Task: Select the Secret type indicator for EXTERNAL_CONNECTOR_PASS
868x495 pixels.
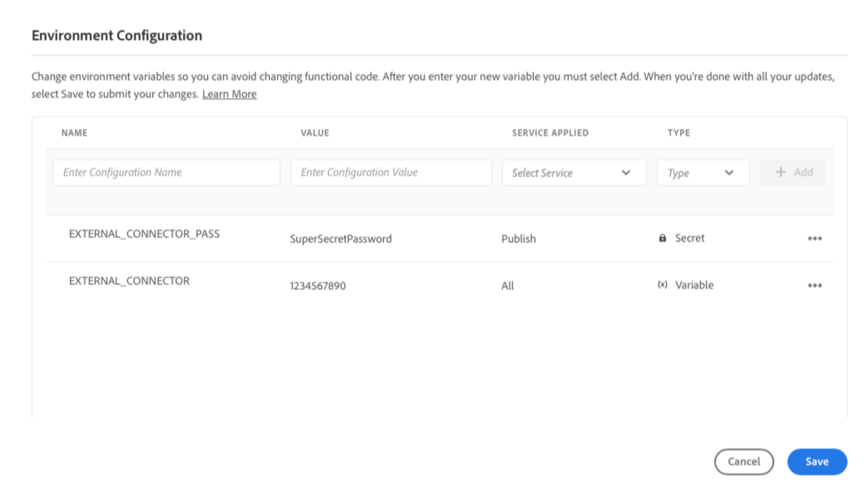Action: pos(690,238)
